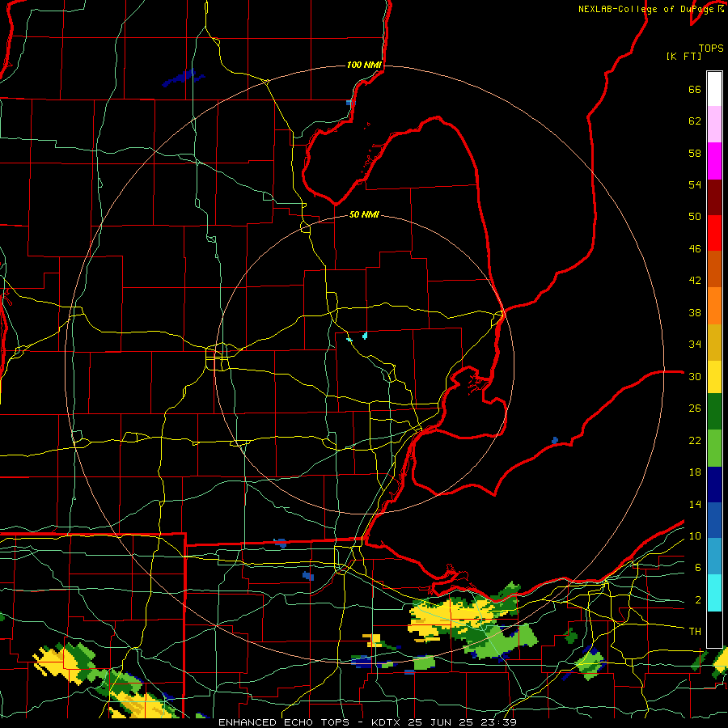
Task: Click the 62 legend value
Action: [695, 121]
